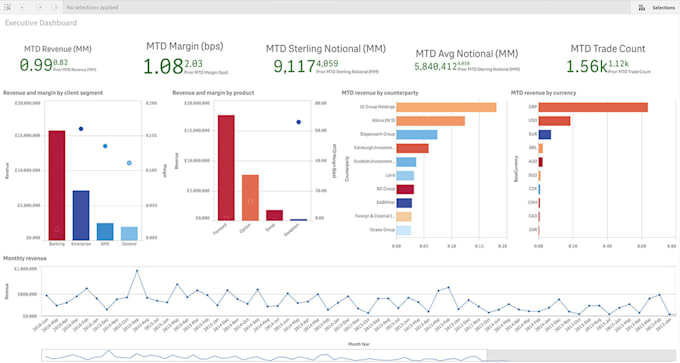Select the BRL bar in currency chart
Viewport: 680px width, 363px height.
click(x=541, y=148)
